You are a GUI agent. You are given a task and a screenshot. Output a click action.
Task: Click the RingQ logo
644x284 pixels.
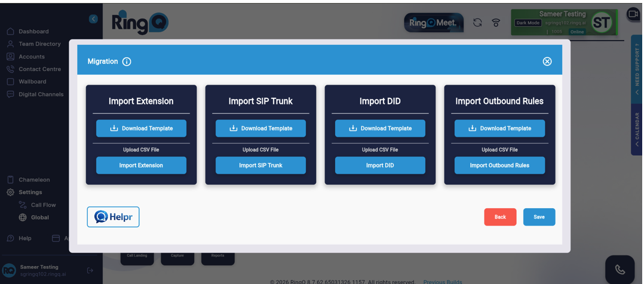[140, 23]
